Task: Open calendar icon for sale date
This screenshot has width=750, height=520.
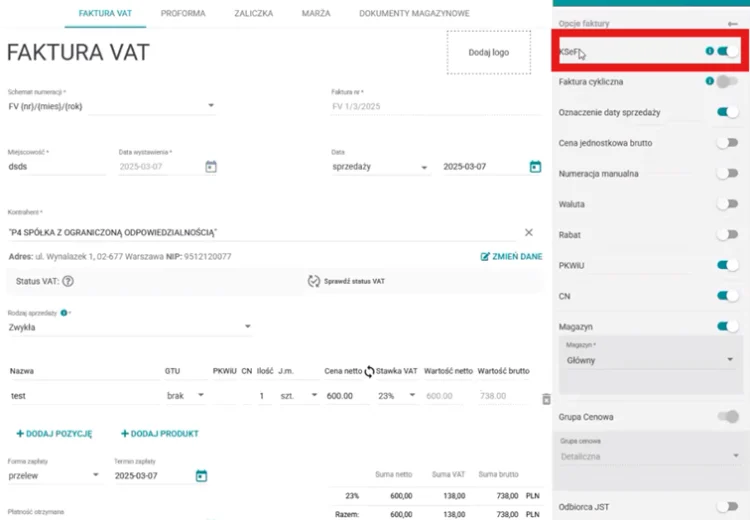Action: pos(535,167)
